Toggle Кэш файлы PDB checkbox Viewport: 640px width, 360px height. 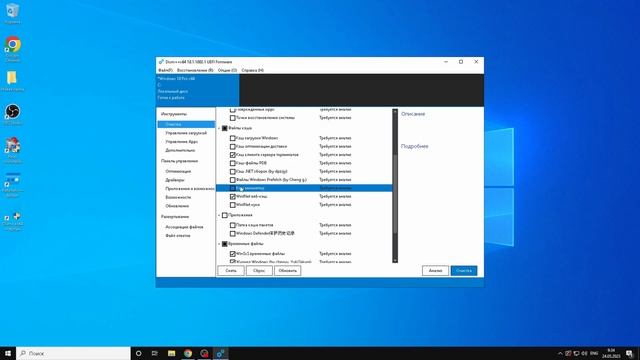click(233, 163)
